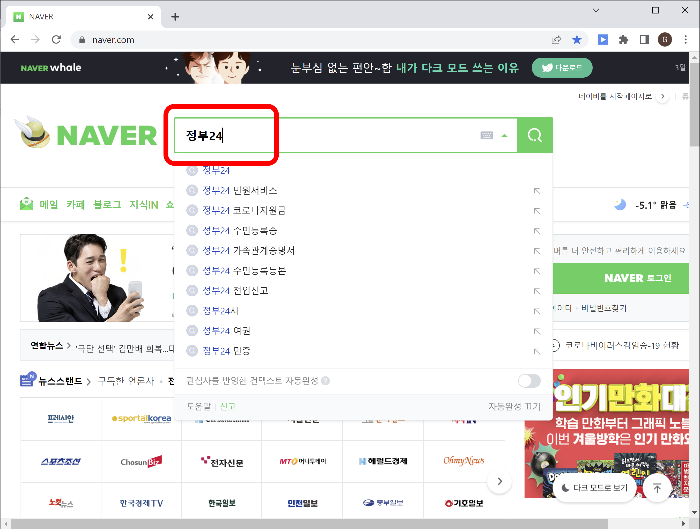Click the scroll-to-top arrow button
The image size is (700, 529).
(657, 488)
